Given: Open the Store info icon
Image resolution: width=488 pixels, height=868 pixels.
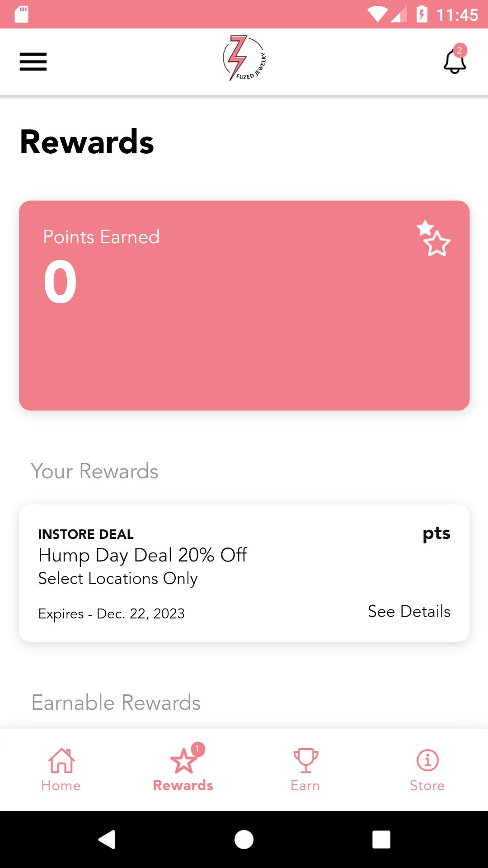Looking at the screenshot, I should click(427, 760).
